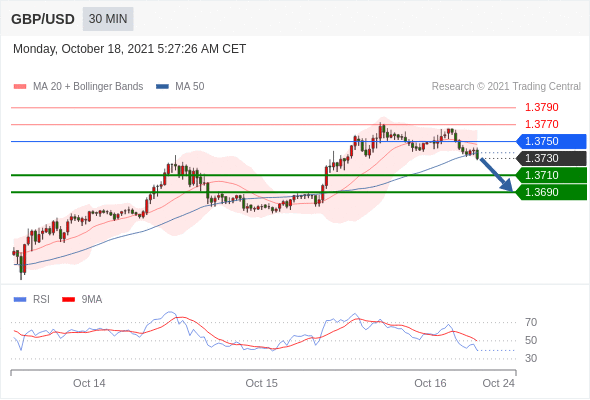This screenshot has height=400, width=590.
Task: Click the Research © 2021 Trading Central credit
Action: click(506, 87)
